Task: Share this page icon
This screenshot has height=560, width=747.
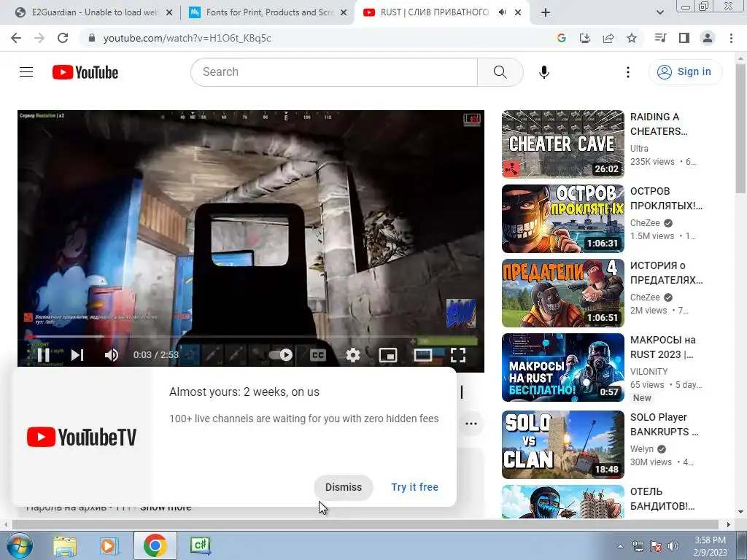Action: tap(608, 38)
